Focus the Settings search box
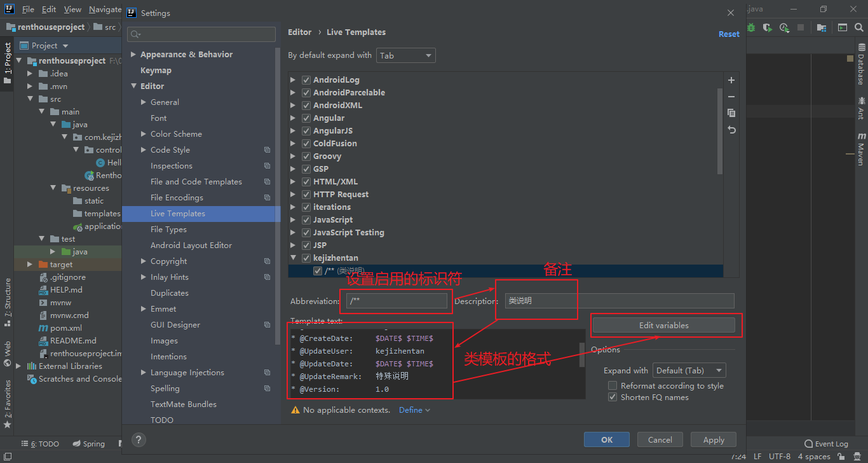The image size is (868, 463). click(201, 34)
